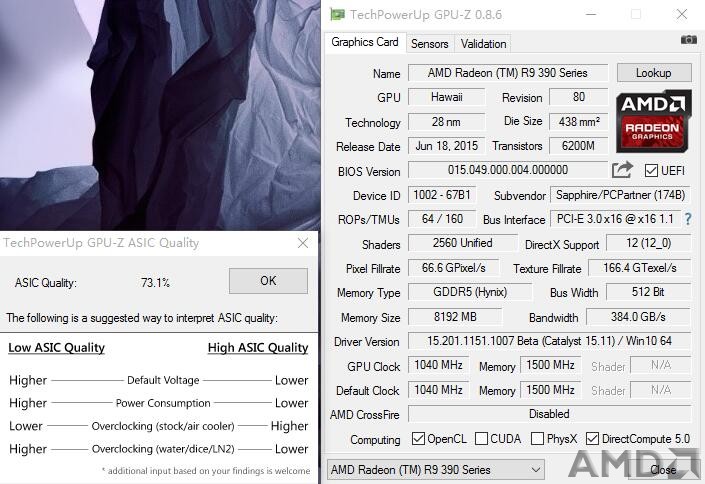Click the Device ID field 1002 - 67B1
Image resolution: width=705 pixels, height=484 pixels.
442,195
